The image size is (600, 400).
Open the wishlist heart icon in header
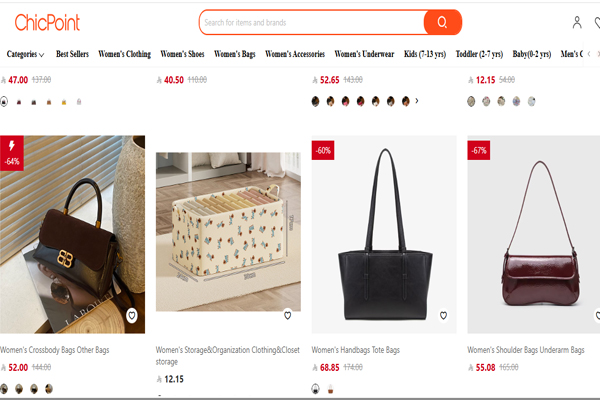coord(597,22)
